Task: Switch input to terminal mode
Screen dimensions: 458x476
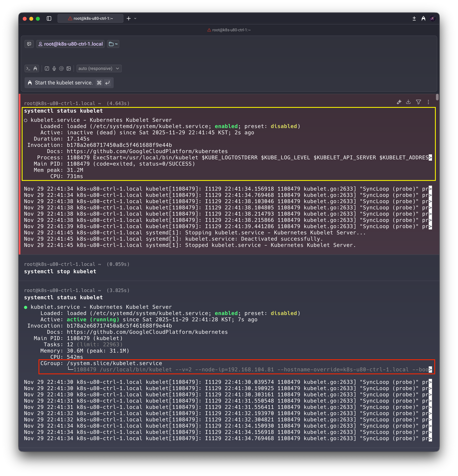Action: [x=28, y=68]
